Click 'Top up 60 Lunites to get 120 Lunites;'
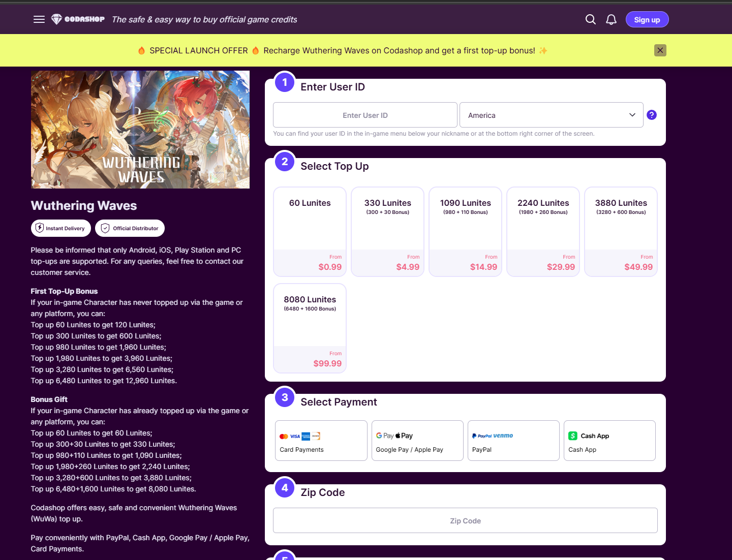The height and width of the screenshot is (560, 732). pyautogui.click(x=93, y=325)
